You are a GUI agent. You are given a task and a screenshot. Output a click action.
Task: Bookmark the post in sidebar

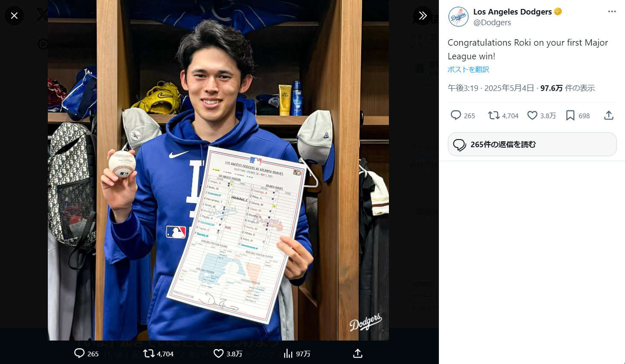point(570,115)
